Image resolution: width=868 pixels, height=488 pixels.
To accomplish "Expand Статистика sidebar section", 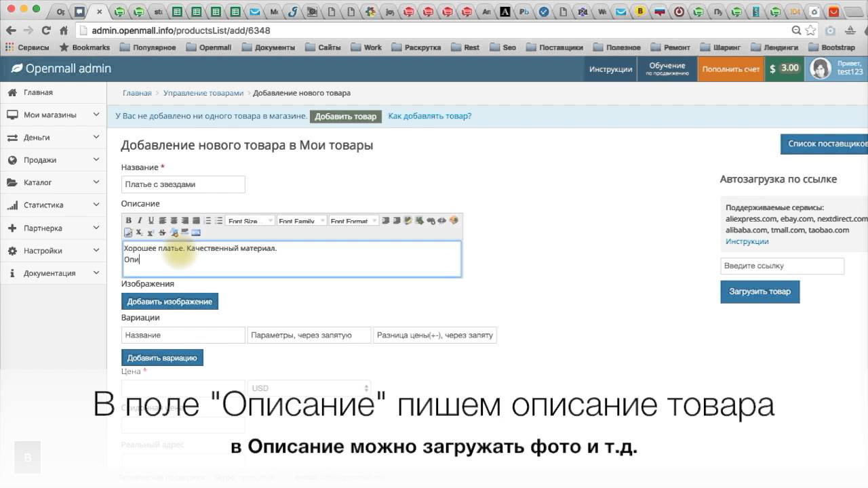I will point(54,205).
